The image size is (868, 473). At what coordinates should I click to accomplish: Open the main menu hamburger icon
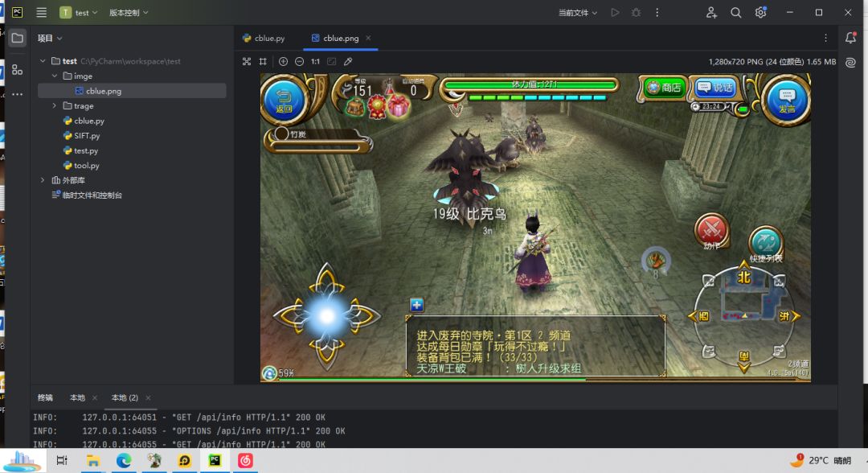click(42, 12)
